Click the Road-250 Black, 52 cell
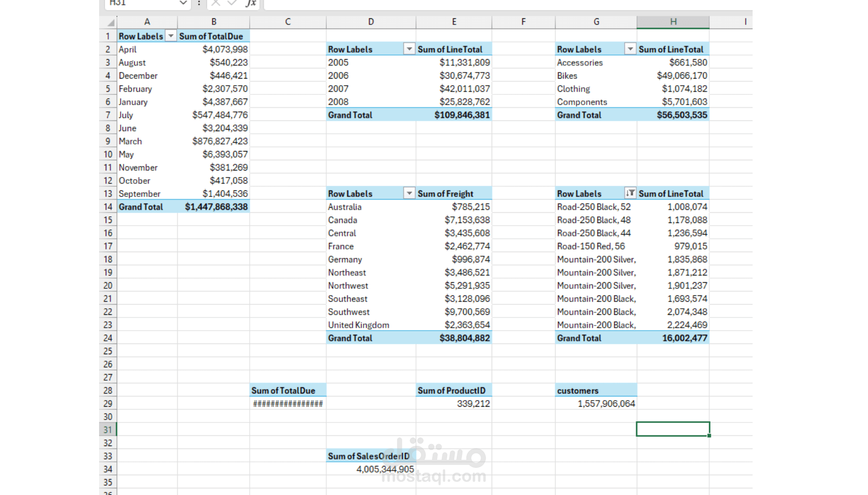 point(596,207)
